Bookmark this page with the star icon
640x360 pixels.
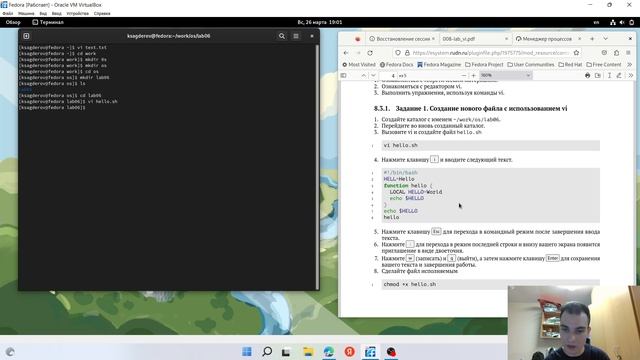(576, 53)
